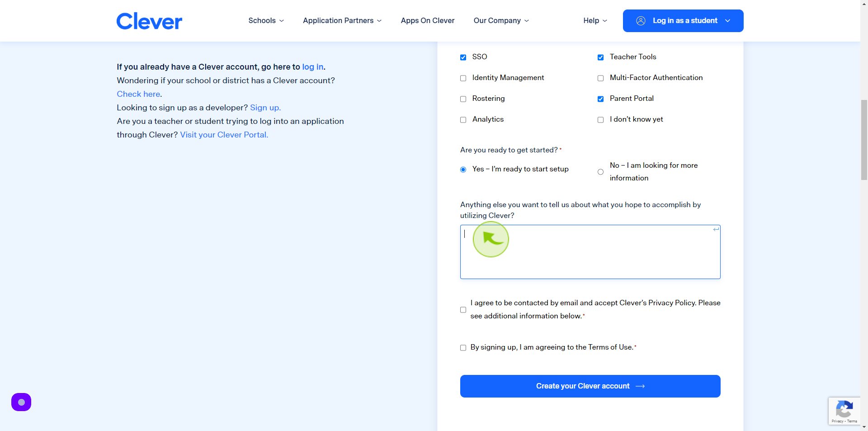Uncheck the Parent Portal checkbox
This screenshot has height=431, width=868.
point(600,99)
